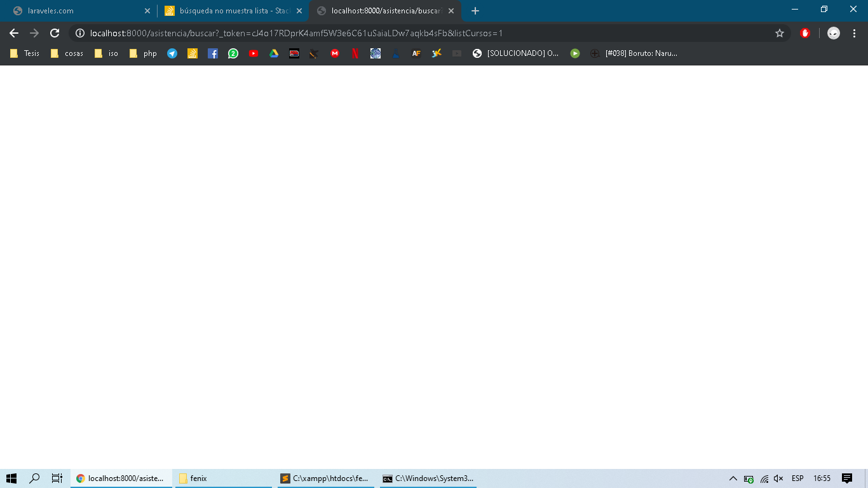The image size is (868, 488).
Task: Open the alien profile avatar menu
Action: click(x=834, y=33)
